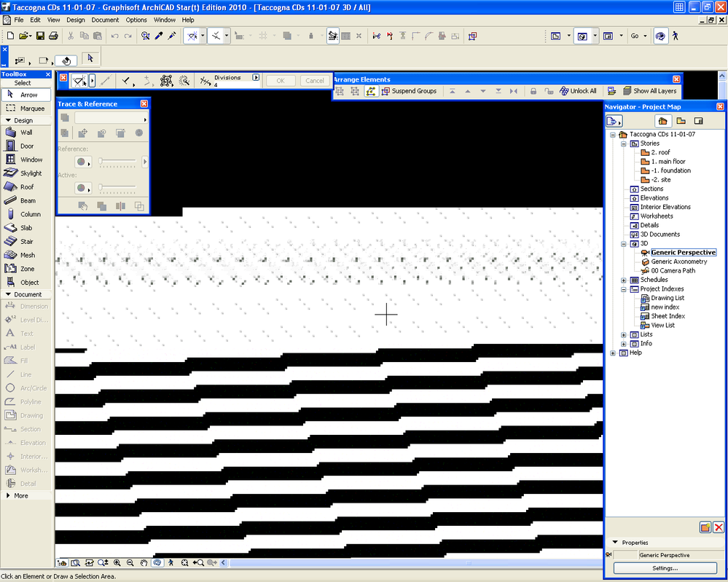
Task: Expand the Stories tree node
Action: [623, 143]
